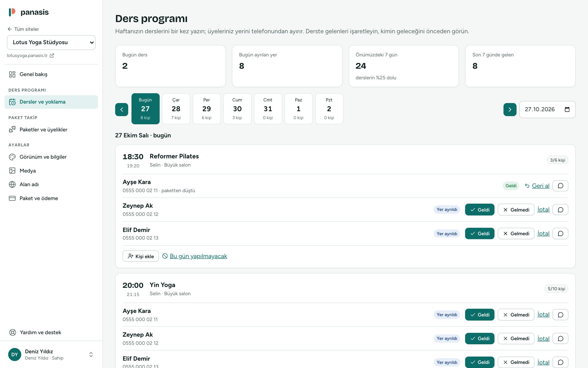588x368 pixels.
Task: Mark Zeynep Ak as Geldi in Reformer Pilates
Action: 480,210
